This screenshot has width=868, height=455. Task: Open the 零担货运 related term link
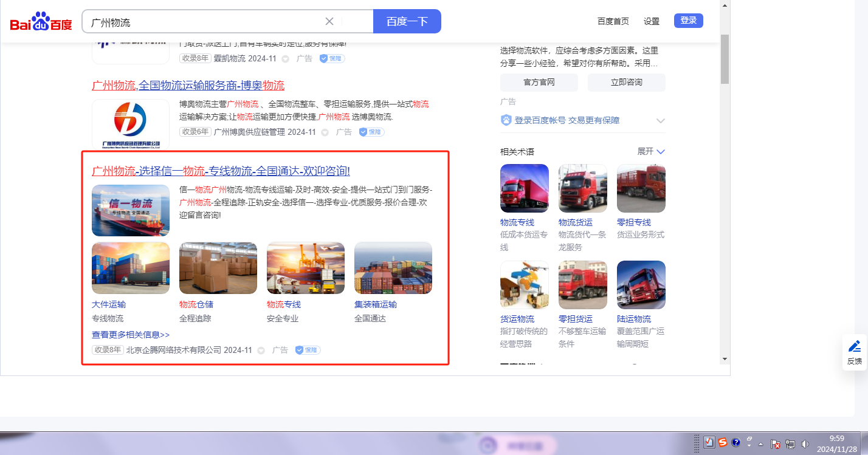[576, 319]
